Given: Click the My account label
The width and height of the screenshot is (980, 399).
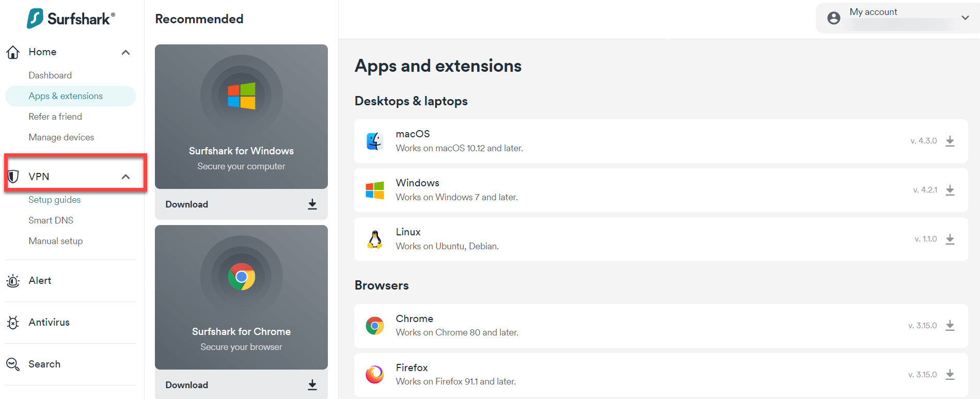Looking at the screenshot, I should 873,12.
